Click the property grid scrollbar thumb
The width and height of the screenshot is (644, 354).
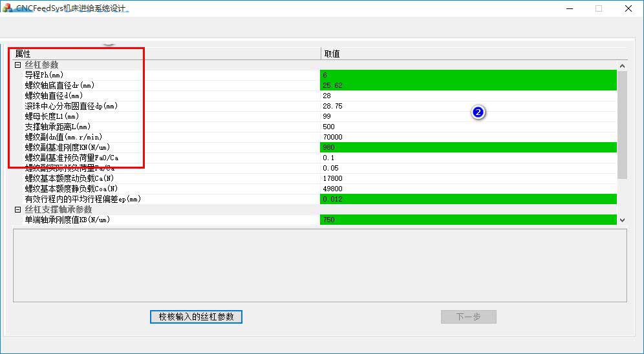click(622, 125)
